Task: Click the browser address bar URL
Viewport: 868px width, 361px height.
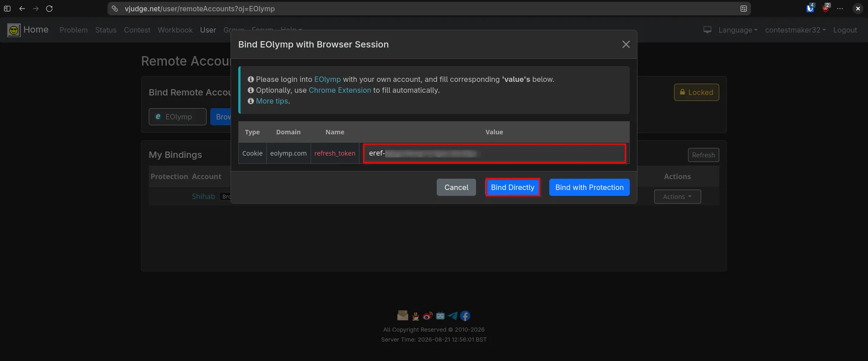Action: coord(199,9)
